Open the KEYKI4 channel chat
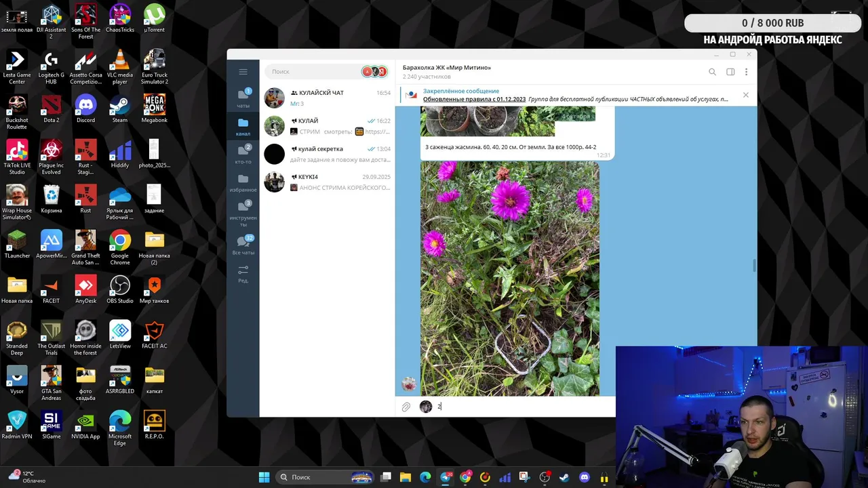The width and height of the screenshot is (868, 488). coord(328,182)
